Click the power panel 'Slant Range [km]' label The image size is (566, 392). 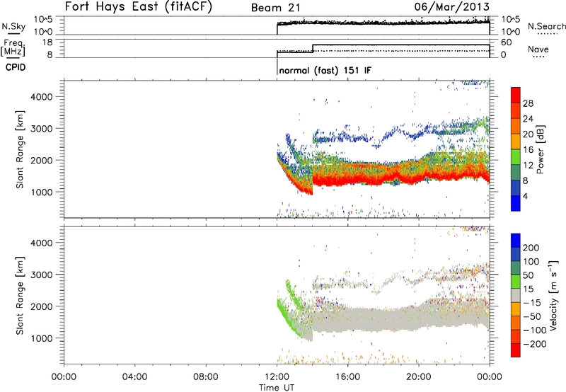[20, 149]
